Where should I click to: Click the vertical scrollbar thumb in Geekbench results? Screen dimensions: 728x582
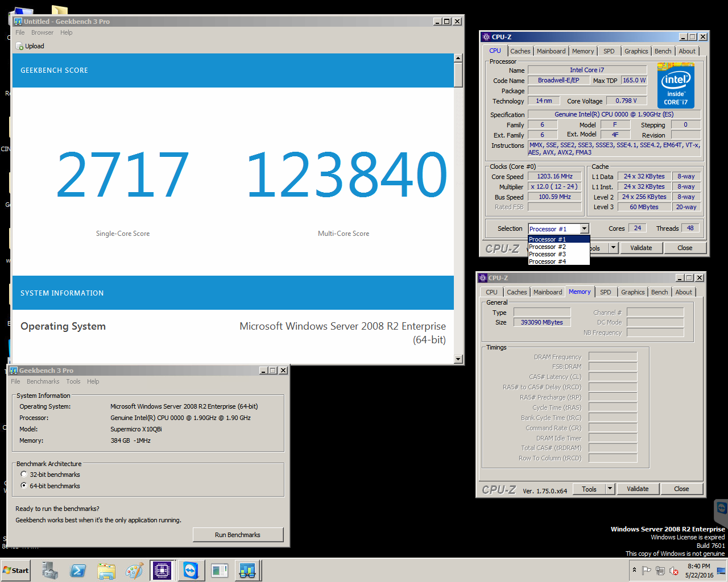coord(458,74)
